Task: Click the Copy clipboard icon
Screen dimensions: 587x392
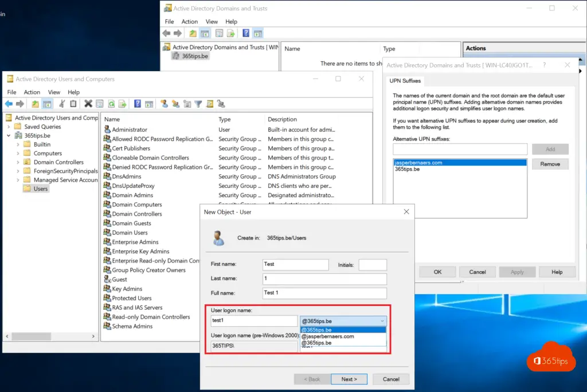Action: pos(73,104)
